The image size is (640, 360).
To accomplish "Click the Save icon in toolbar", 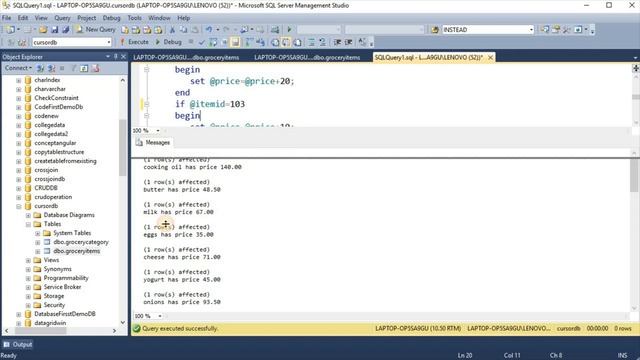I will pos(54,29).
